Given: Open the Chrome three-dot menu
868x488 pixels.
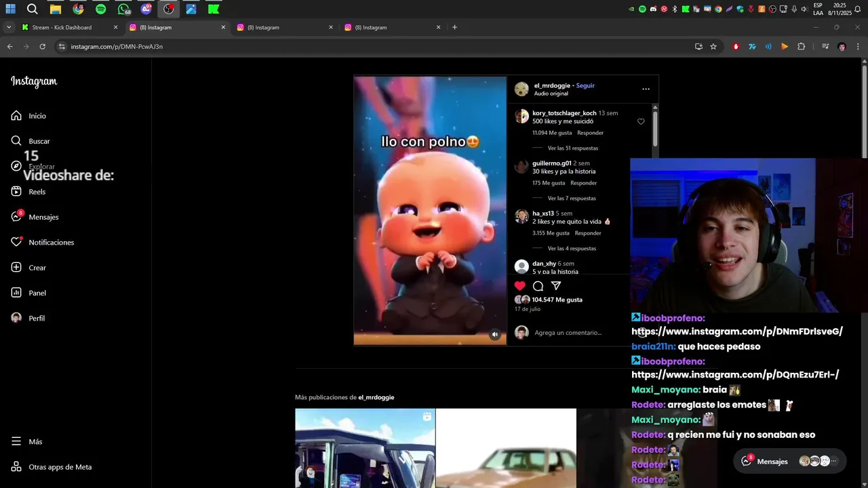Looking at the screenshot, I should pos(858,47).
